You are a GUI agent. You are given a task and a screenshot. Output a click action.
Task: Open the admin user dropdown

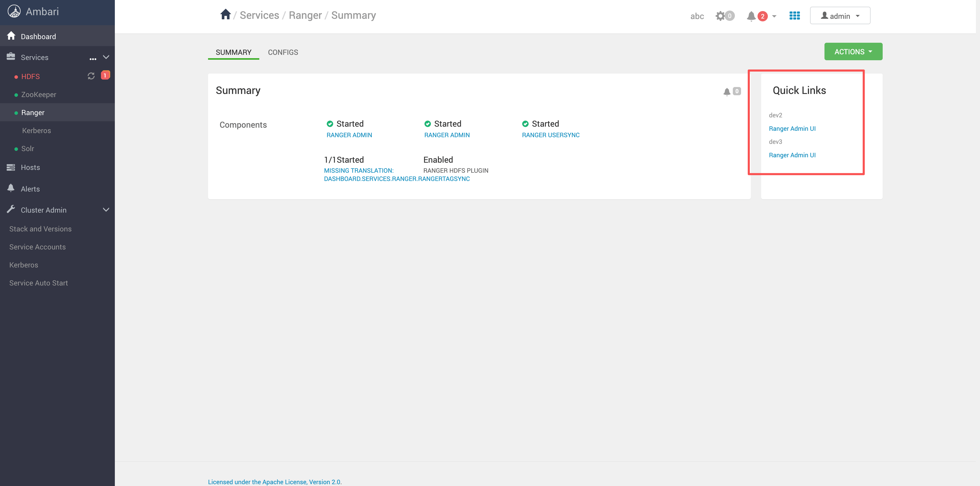[x=840, y=16]
